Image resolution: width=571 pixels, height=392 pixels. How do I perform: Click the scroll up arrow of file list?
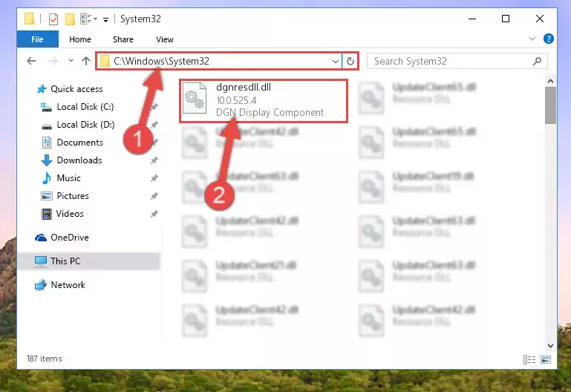coord(550,81)
